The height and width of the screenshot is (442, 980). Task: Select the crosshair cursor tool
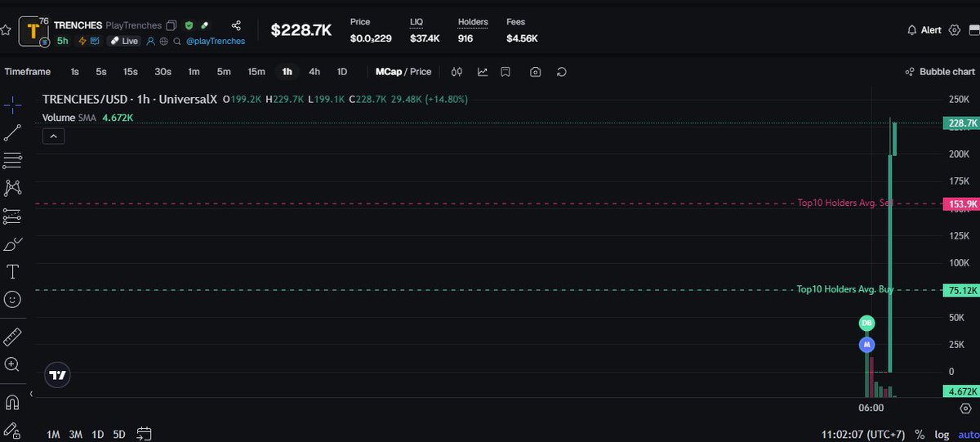click(x=12, y=105)
